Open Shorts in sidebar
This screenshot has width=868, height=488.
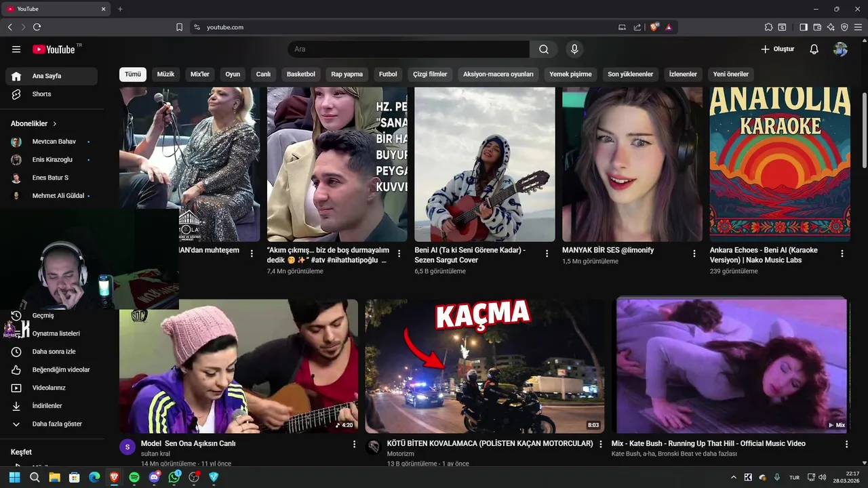click(52, 94)
